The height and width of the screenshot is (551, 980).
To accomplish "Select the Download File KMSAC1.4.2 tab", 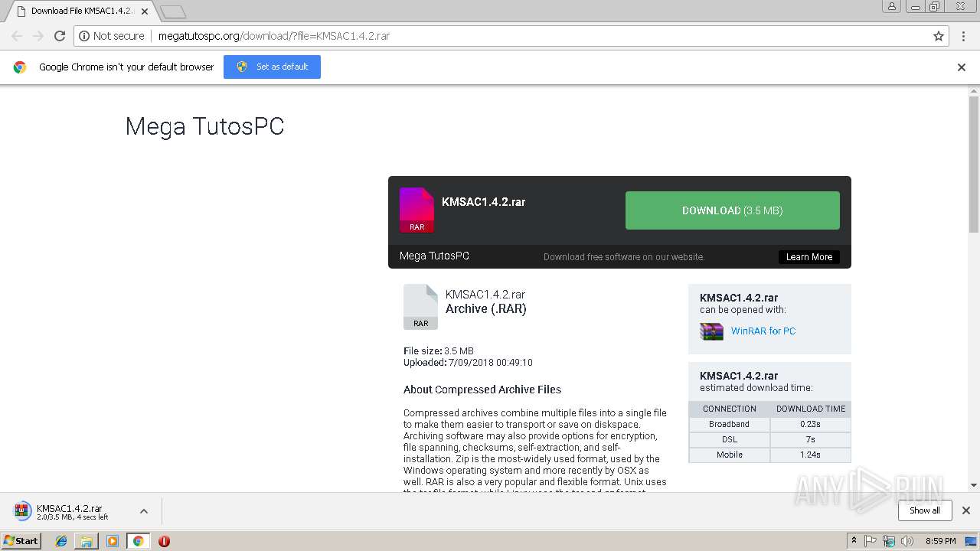I will coord(81,11).
